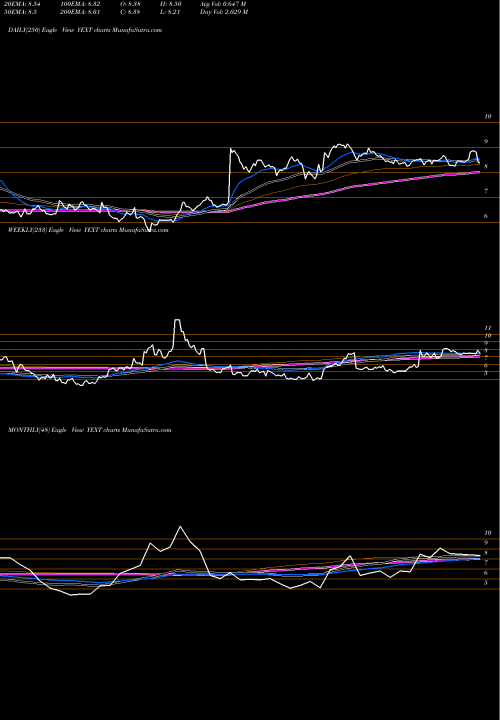The width and height of the screenshot is (500, 720).
Task: Click the 7 price label on the monthly chart
Action: point(486,562)
